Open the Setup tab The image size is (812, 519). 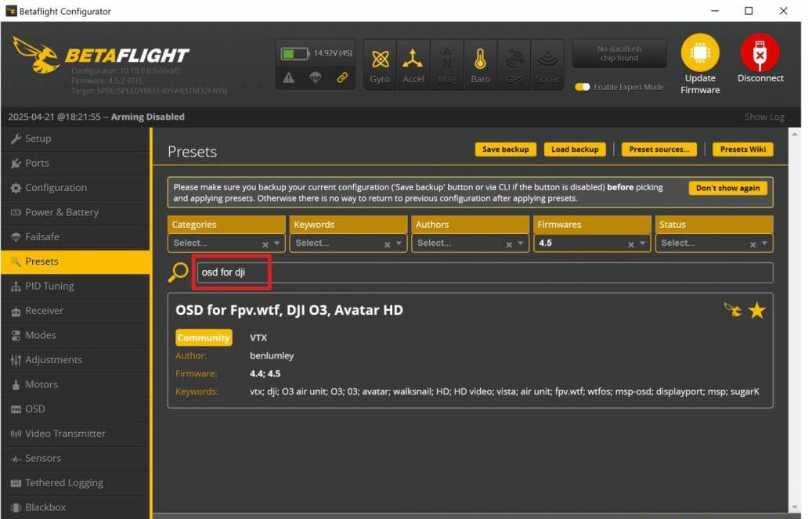pos(76,139)
